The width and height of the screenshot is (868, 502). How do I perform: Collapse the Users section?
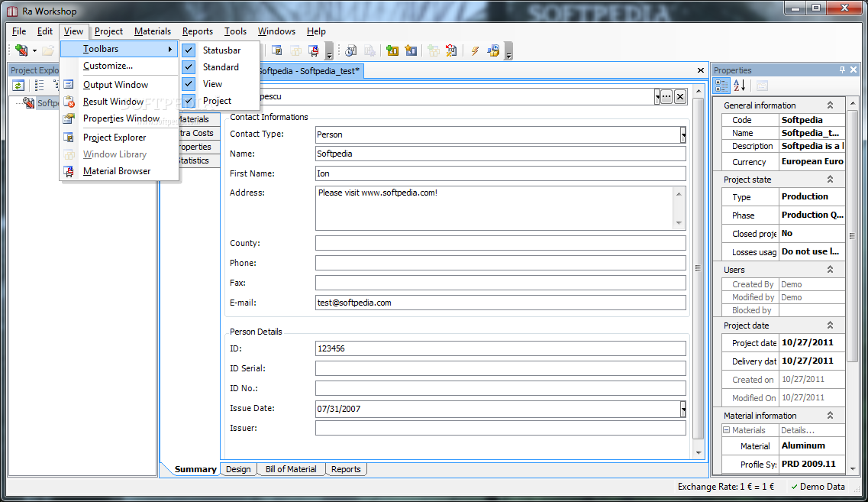click(x=830, y=269)
